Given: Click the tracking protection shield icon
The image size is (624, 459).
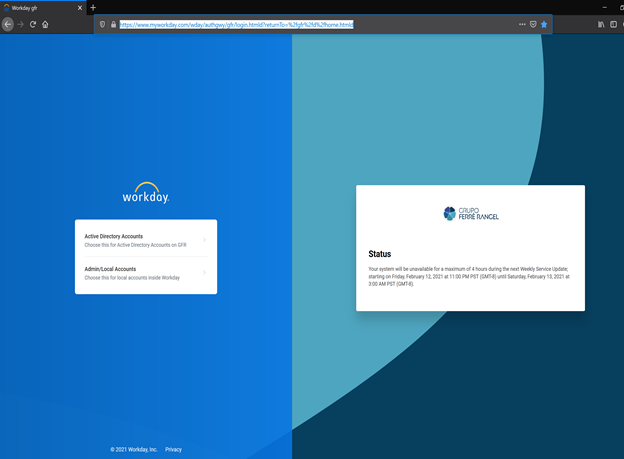Looking at the screenshot, I should pyautogui.click(x=102, y=24).
